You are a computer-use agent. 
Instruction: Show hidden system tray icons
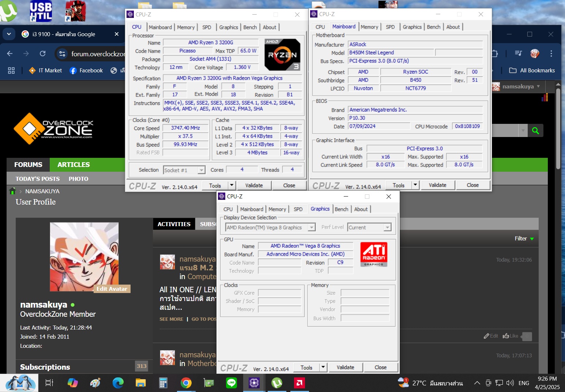(x=477, y=383)
